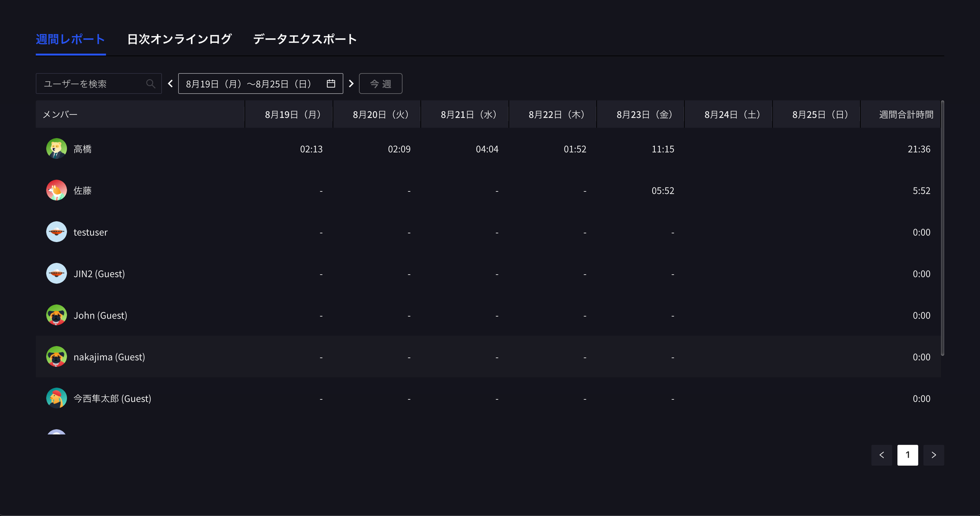
Task: Click John (Guest)'s dog avatar icon
Action: 56,315
